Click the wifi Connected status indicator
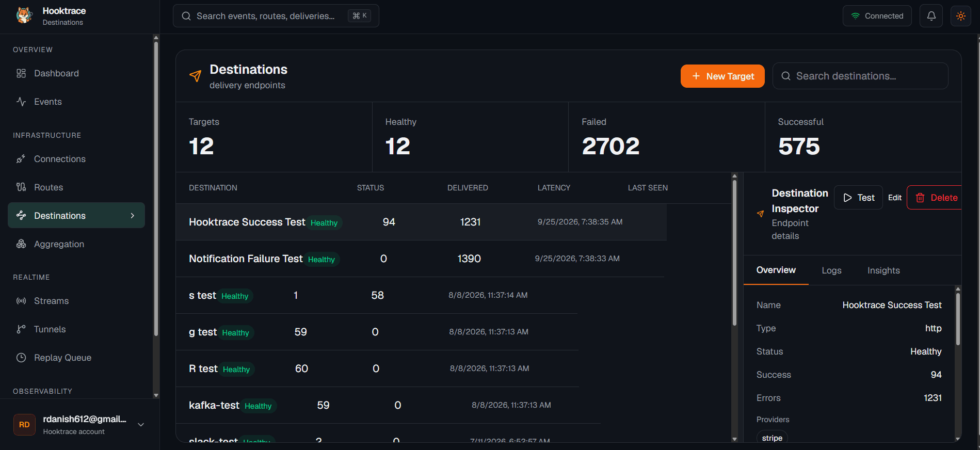 (x=877, y=16)
